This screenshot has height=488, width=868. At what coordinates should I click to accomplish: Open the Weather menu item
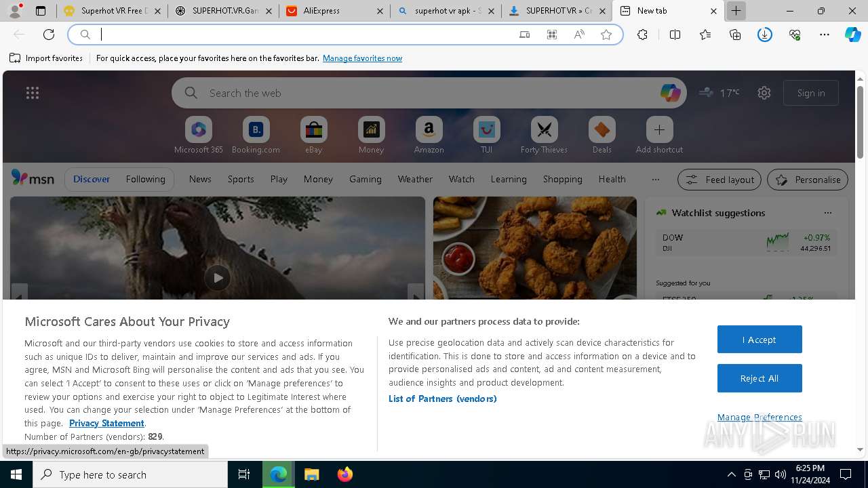[x=415, y=179]
